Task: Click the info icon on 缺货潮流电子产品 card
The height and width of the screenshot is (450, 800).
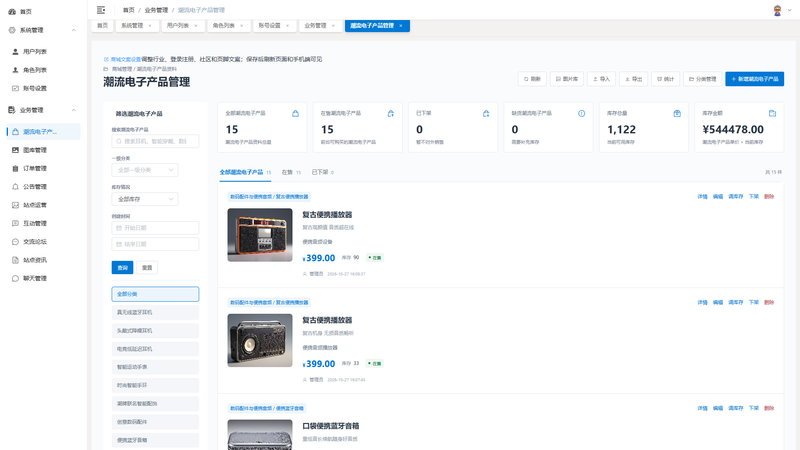Action: (x=582, y=113)
